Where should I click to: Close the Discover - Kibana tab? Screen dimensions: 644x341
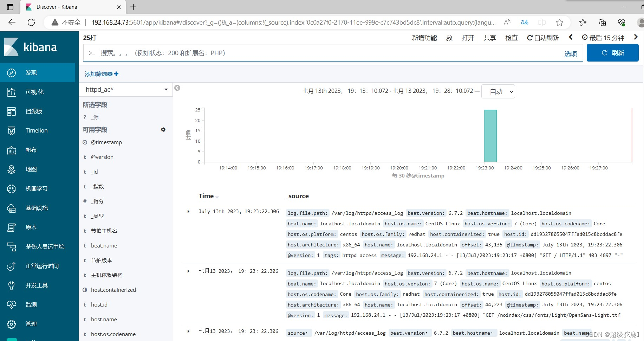119,7
